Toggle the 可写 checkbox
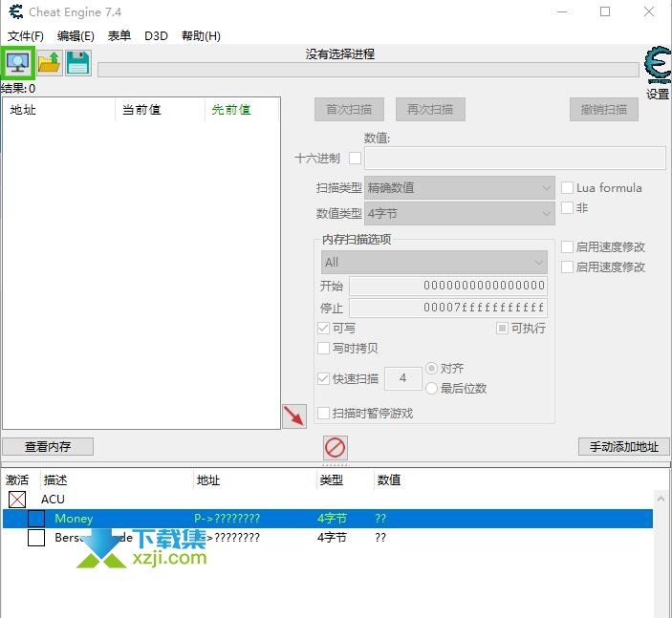 coord(323,329)
